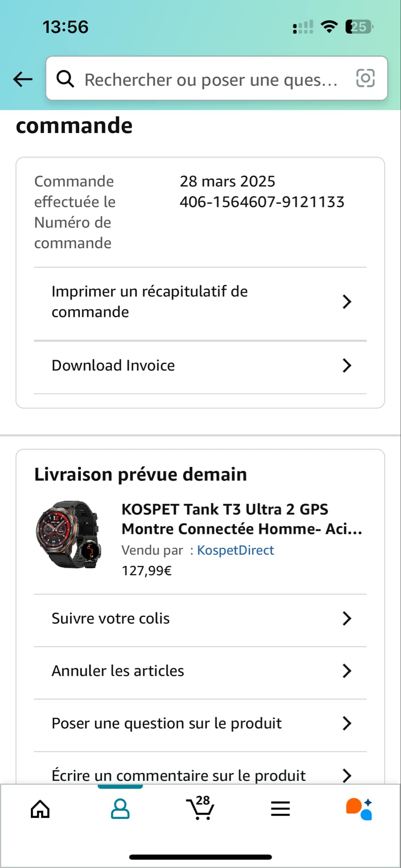Open the account profile tab icon

tap(120, 809)
